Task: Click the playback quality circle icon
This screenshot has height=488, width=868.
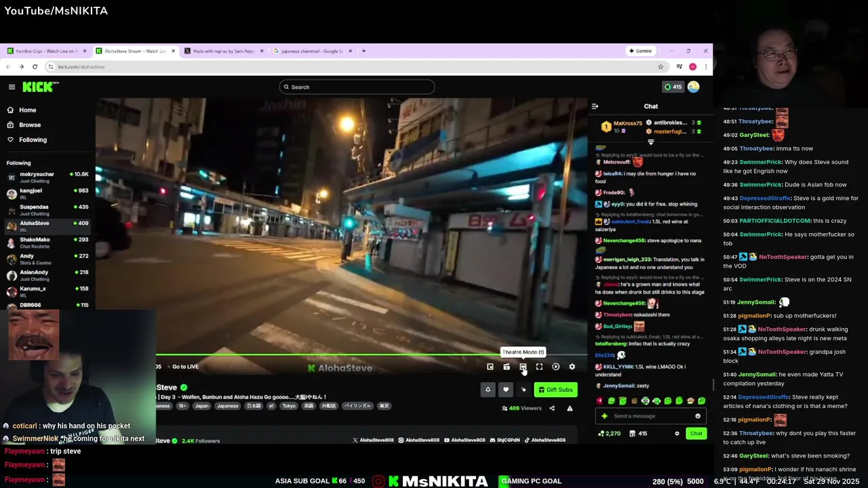Action: 555,367
